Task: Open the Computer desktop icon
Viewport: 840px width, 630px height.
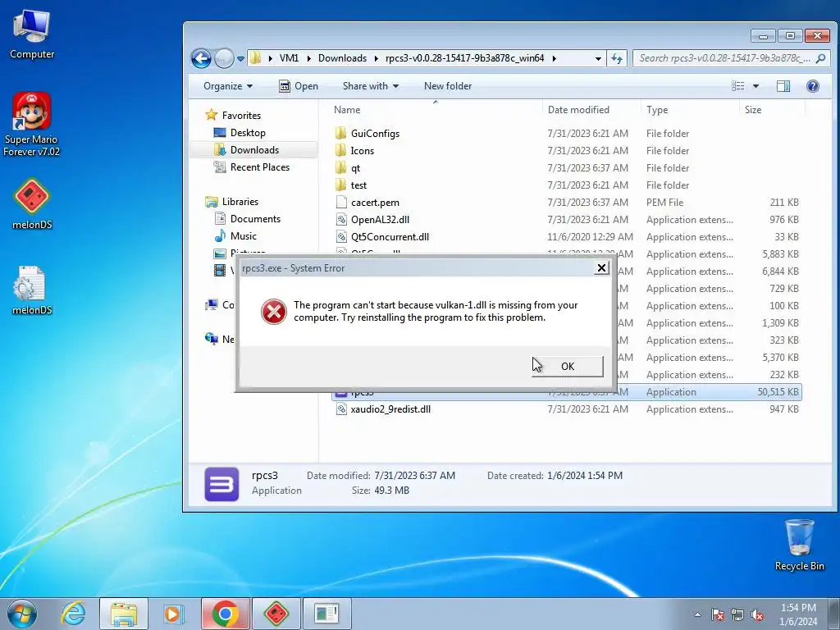Action: (32, 34)
